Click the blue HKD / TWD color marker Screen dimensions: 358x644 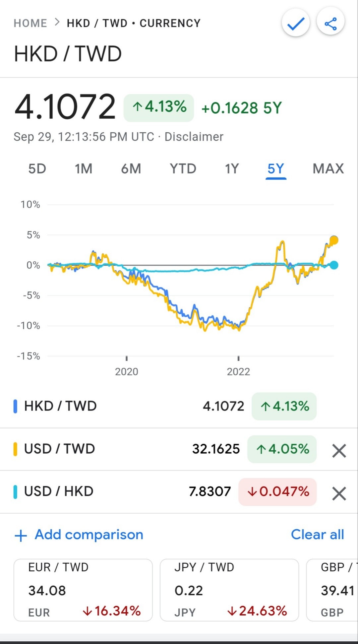click(15, 406)
